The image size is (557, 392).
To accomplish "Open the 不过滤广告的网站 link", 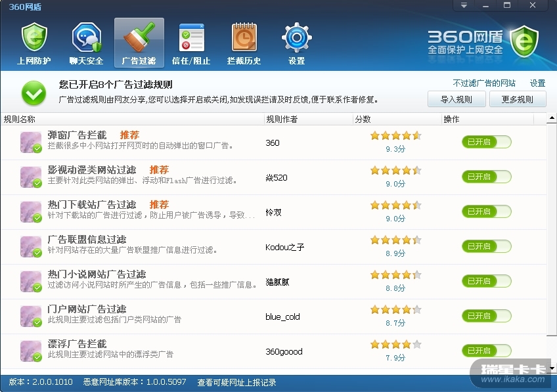I will [484, 83].
